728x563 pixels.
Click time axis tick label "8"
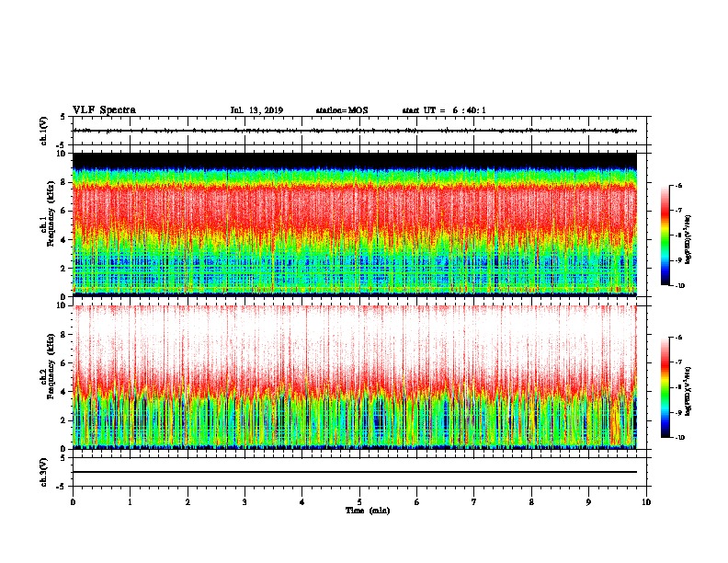pos(531,502)
